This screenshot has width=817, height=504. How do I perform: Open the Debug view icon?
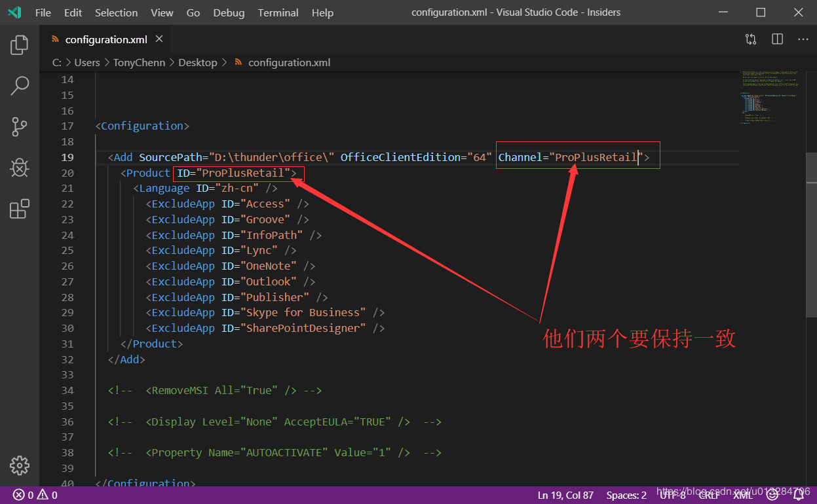pos(20,168)
